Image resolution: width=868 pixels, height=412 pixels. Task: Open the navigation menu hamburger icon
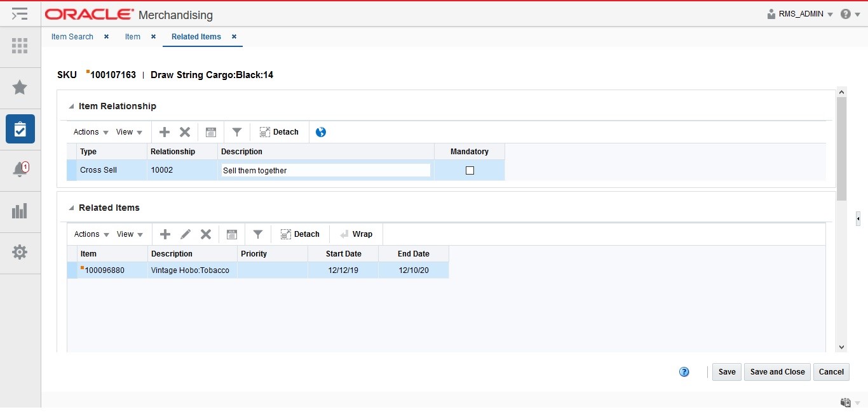point(20,14)
